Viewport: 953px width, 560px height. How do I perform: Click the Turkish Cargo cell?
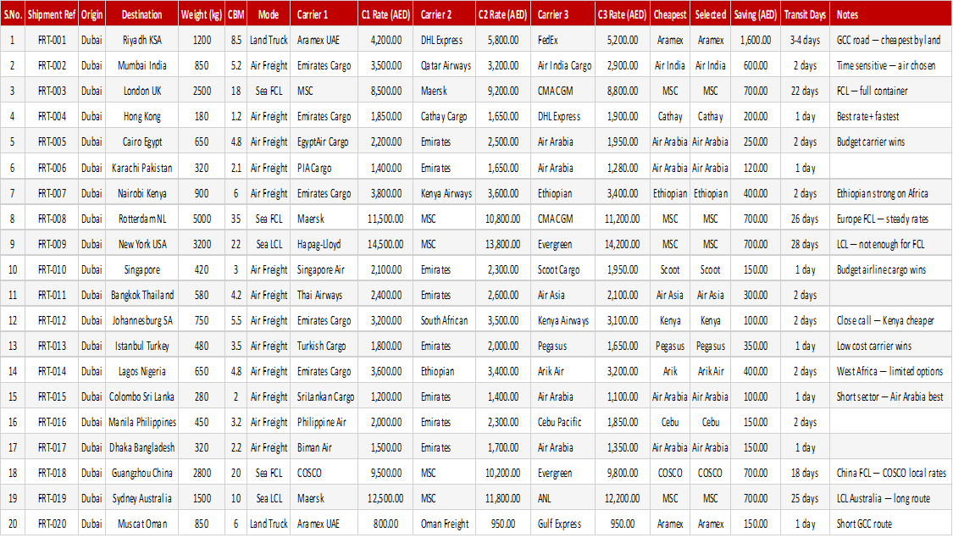point(324,346)
